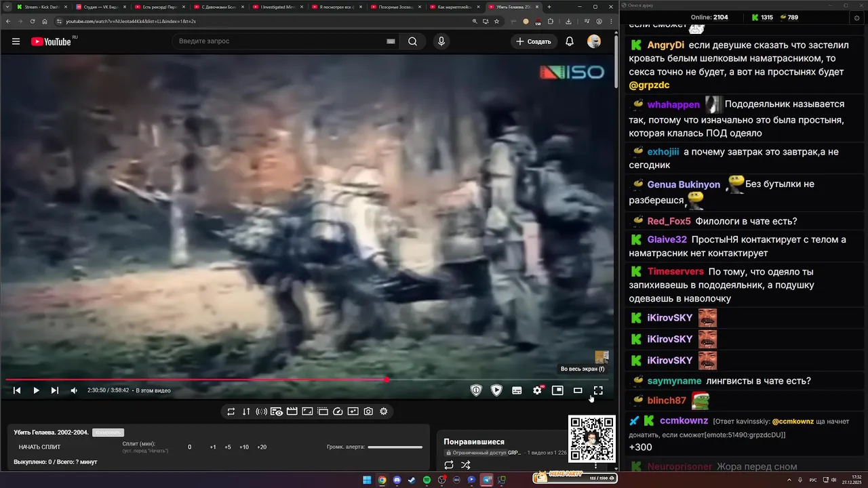This screenshot has width=868, height=488.
Task: Go to the YouTube home logo
Action: [51, 41]
